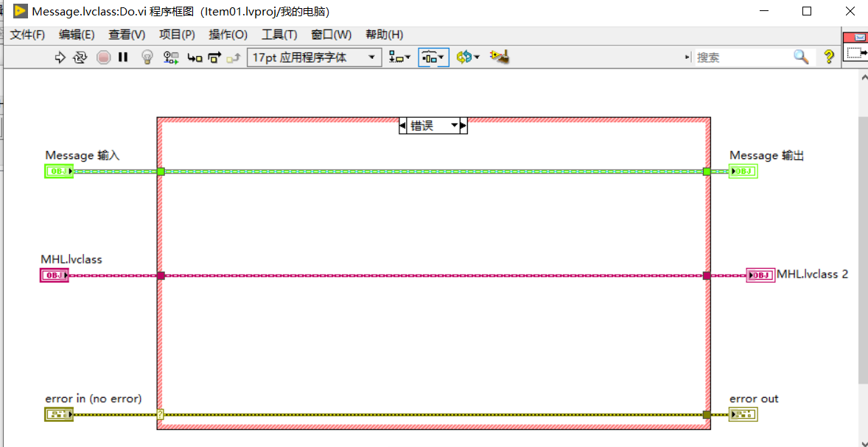
Task: Minimize the block diagram window
Action: coord(765,11)
